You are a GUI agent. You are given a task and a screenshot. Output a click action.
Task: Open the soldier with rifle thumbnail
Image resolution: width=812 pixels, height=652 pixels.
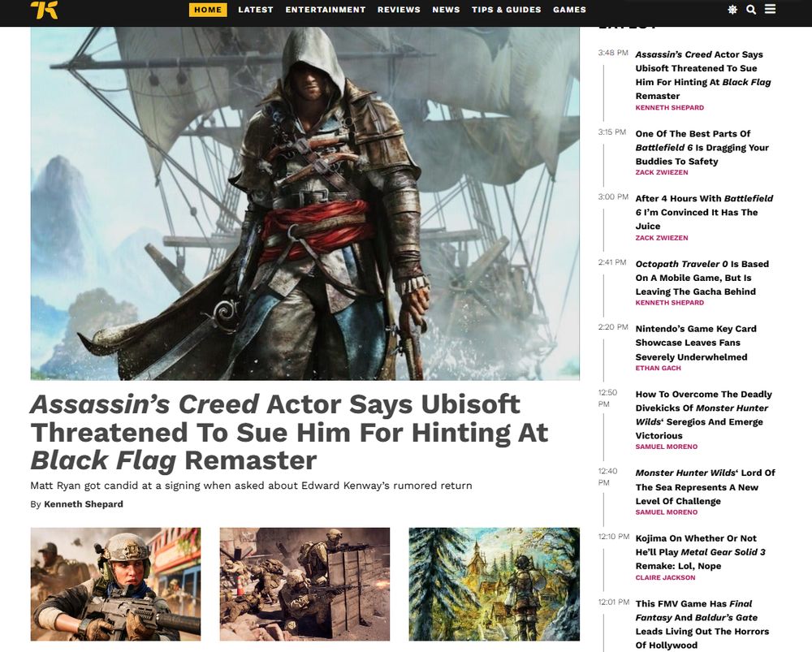(x=115, y=584)
